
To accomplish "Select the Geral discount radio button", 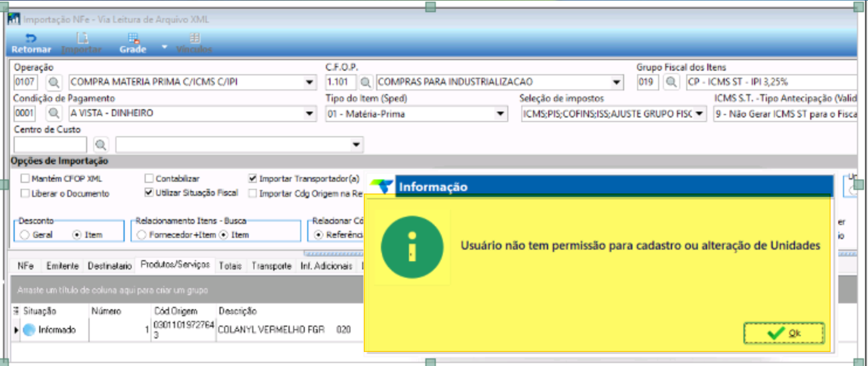I will tap(25, 235).
